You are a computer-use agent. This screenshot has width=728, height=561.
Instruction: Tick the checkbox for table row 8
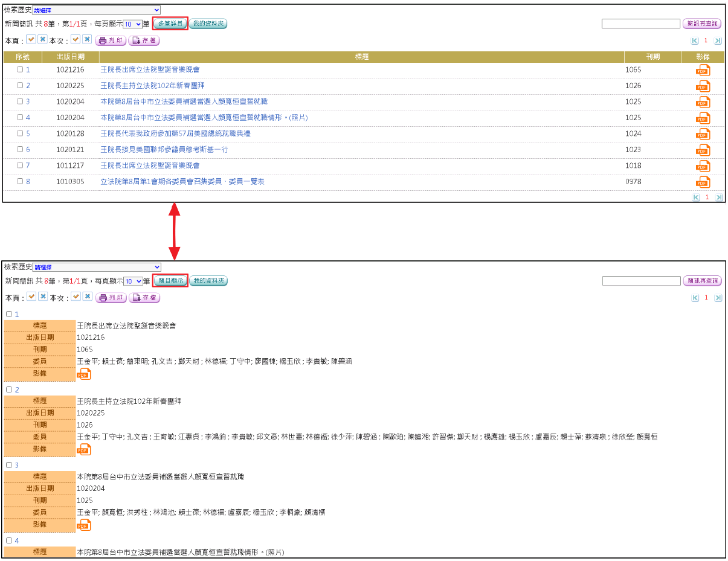[20, 181]
